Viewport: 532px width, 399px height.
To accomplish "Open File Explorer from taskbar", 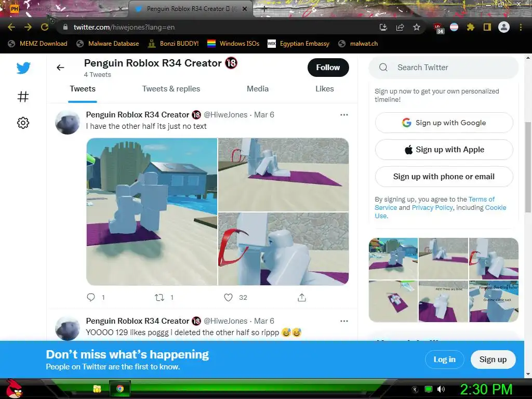I will (97, 389).
